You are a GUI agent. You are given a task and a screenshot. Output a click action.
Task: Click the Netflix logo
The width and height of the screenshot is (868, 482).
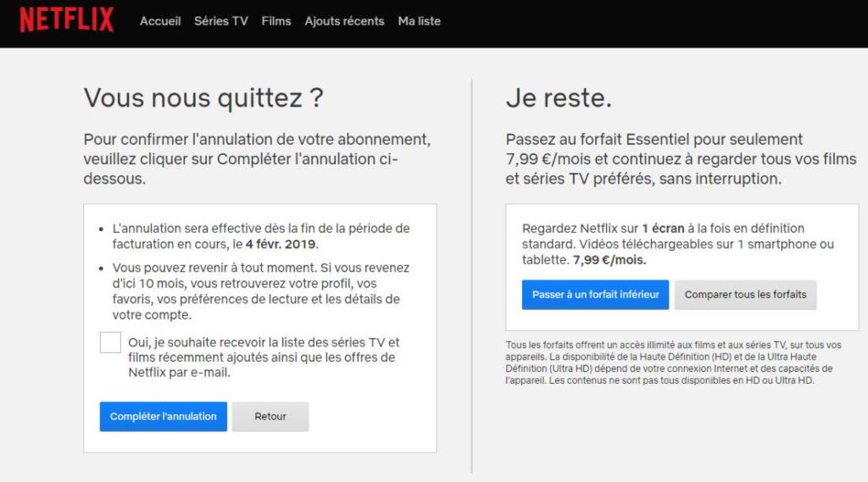click(x=66, y=20)
